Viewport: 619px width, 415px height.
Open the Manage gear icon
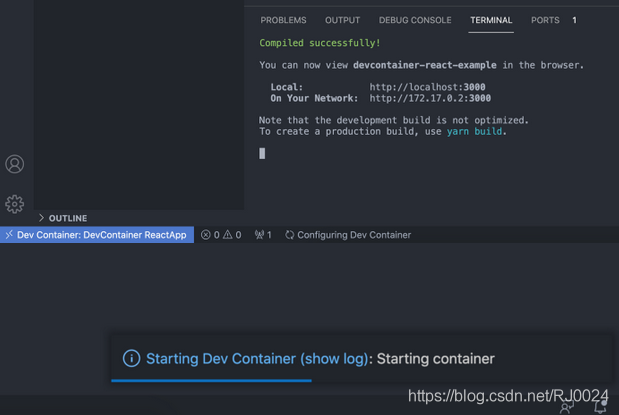tap(14, 204)
